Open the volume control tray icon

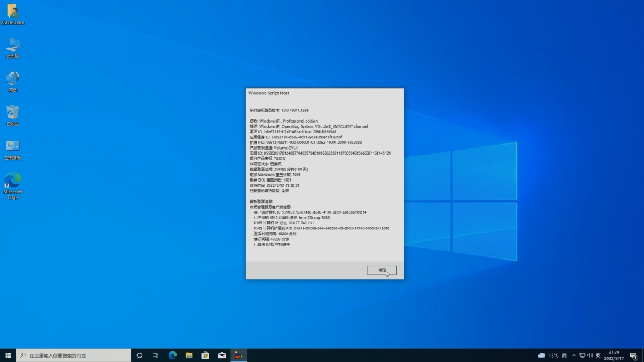click(x=590, y=356)
